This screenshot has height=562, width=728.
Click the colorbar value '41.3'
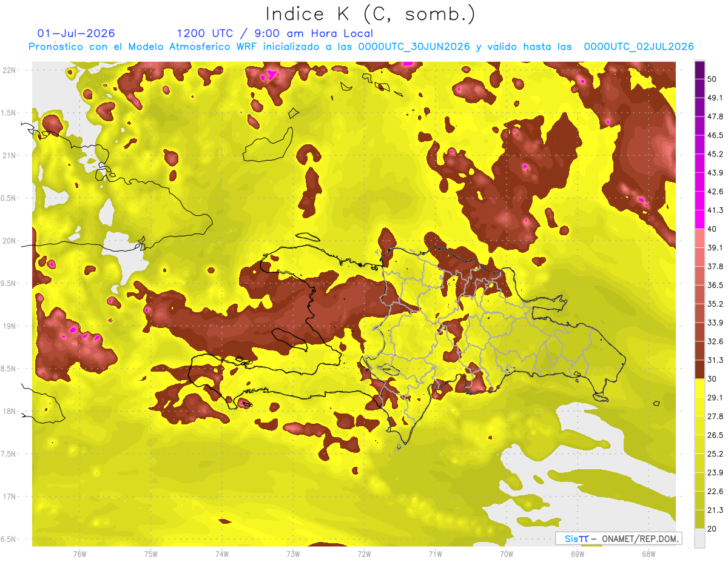tap(715, 210)
